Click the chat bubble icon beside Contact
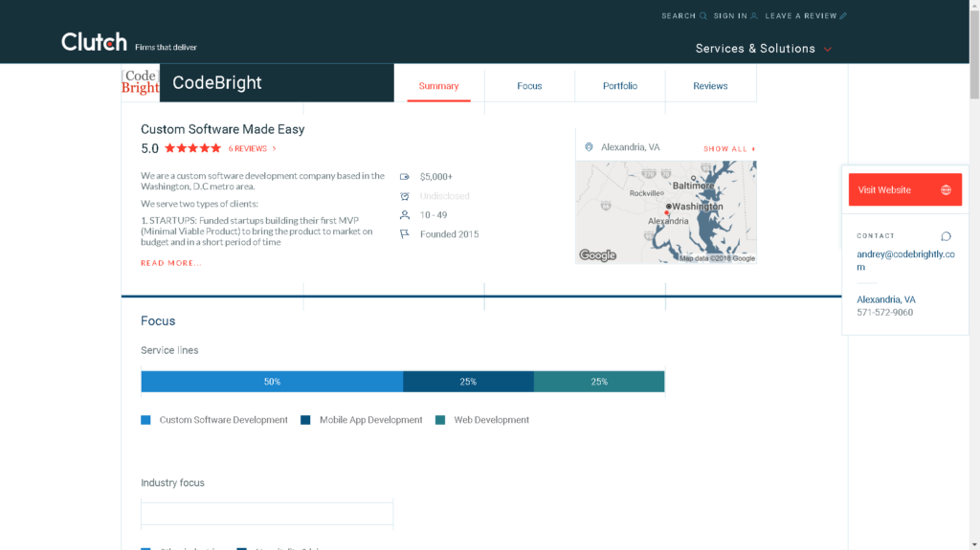Viewport: 980px width, 550px height. point(946,236)
